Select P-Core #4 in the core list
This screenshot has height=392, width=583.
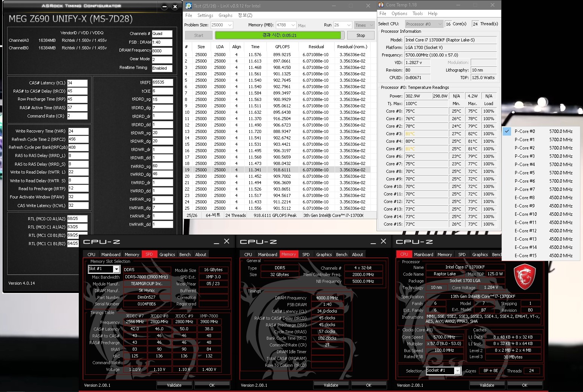click(x=541, y=165)
